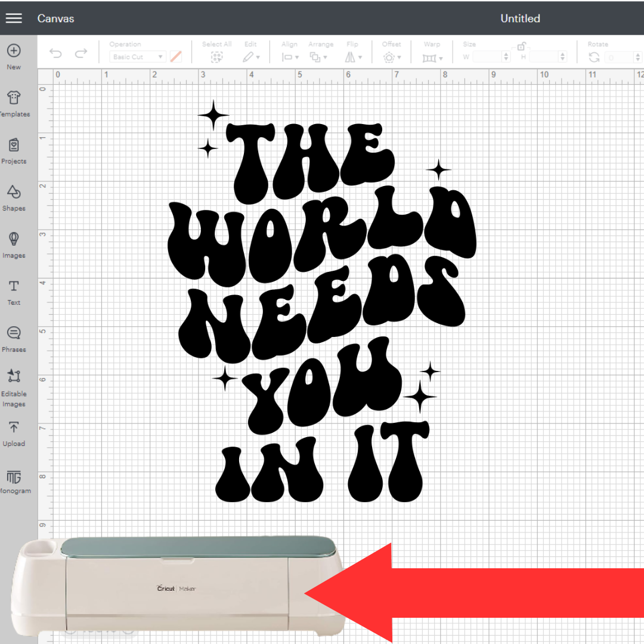Screen dimensions: 644x644
Task: Click the Untitled project title
Action: 520,18
